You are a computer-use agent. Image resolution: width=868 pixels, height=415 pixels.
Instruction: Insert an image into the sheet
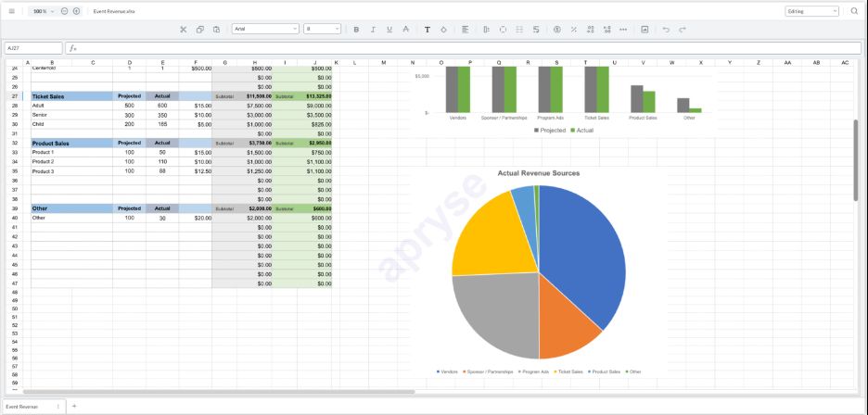645,30
